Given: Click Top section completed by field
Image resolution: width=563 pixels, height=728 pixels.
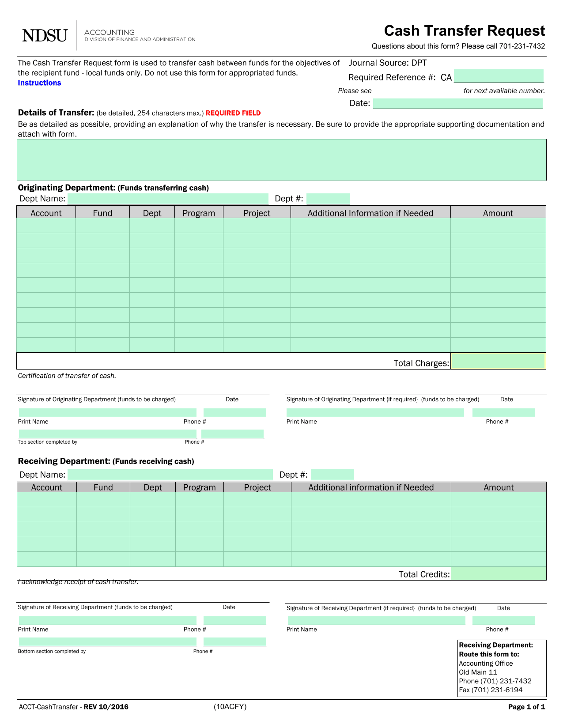Looking at the screenshot, I should tap(107, 434).
